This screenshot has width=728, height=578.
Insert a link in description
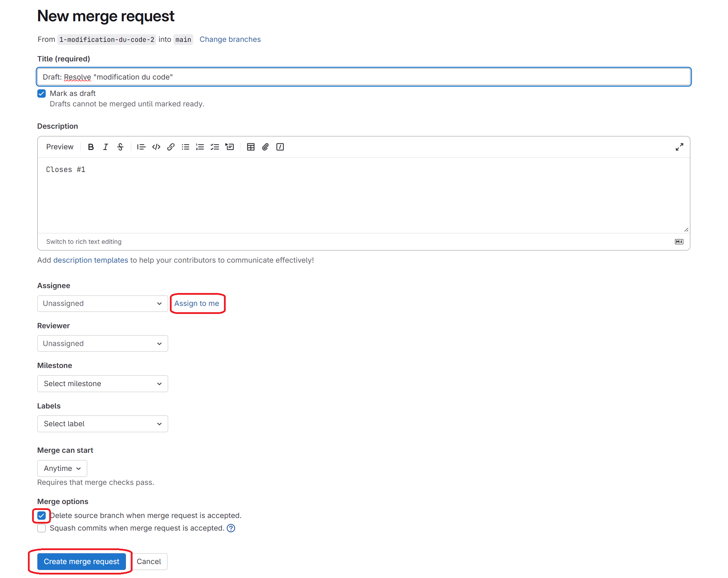pos(171,147)
